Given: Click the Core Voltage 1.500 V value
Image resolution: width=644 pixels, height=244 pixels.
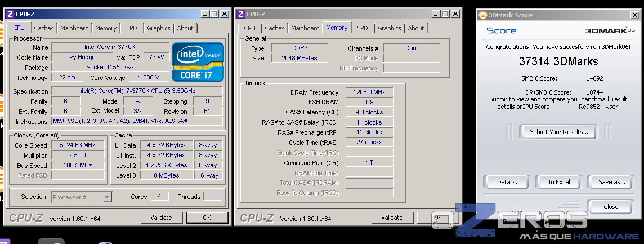Looking at the screenshot, I should (x=150, y=77).
